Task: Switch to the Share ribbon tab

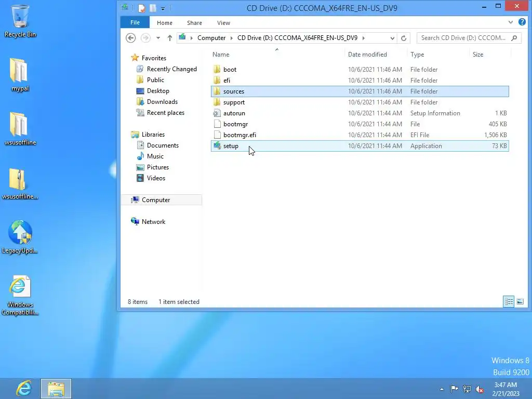Action: [x=194, y=23]
